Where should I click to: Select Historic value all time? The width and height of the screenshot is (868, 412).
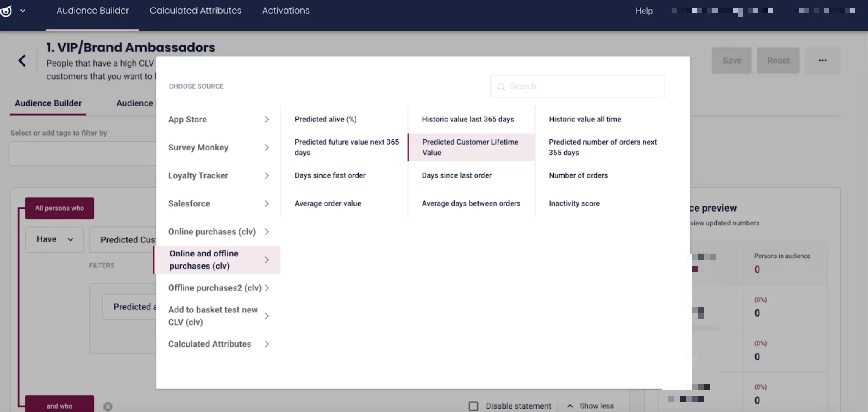[x=585, y=119]
